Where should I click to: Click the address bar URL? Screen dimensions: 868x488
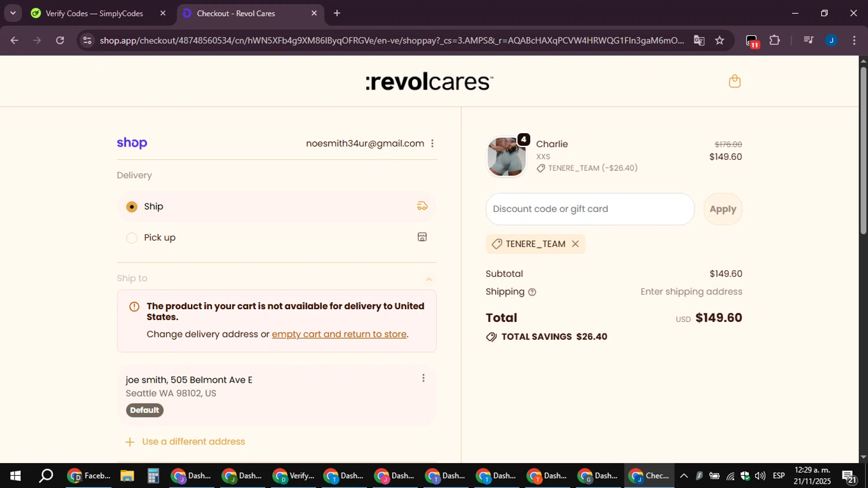click(x=392, y=41)
